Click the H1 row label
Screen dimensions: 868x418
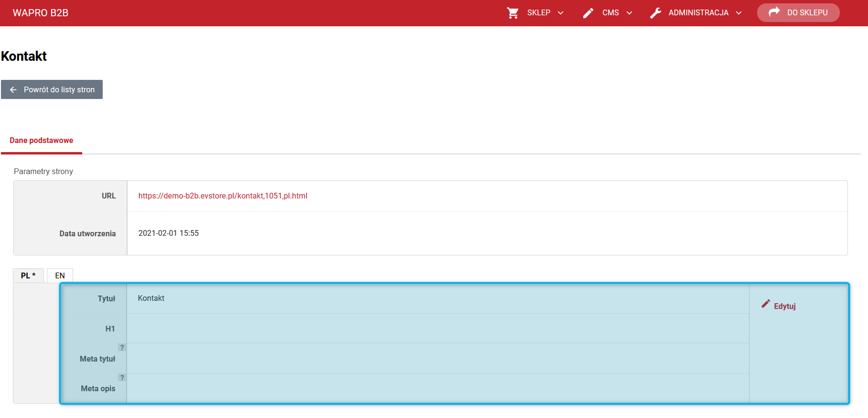(x=110, y=329)
